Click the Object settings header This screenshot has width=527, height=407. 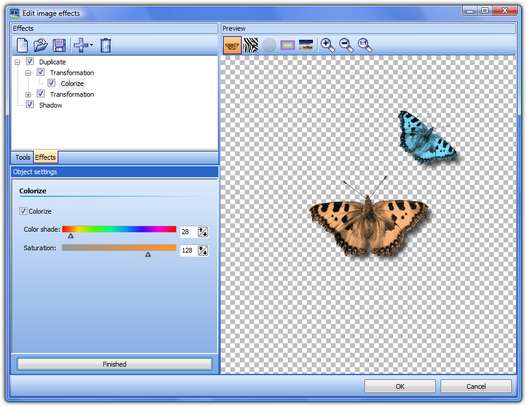(x=114, y=172)
